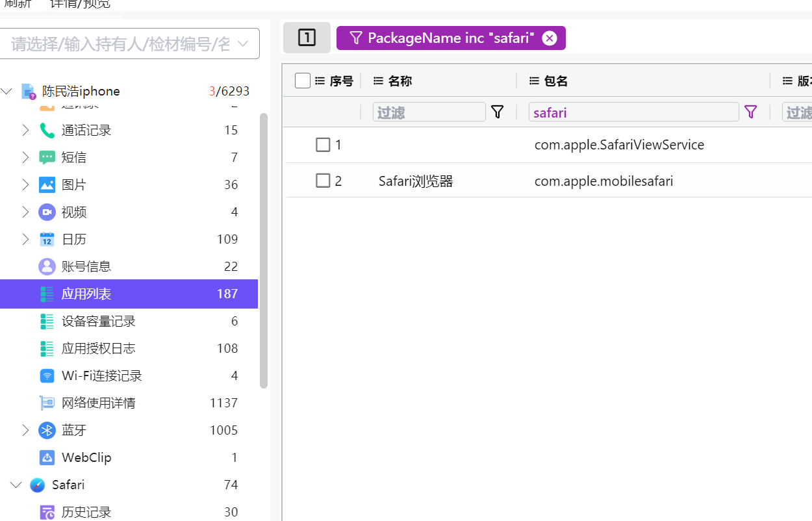Click the 网络使用详情 network card icon
The height and width of the screenshot is (521, 812).
click(47, 403)
